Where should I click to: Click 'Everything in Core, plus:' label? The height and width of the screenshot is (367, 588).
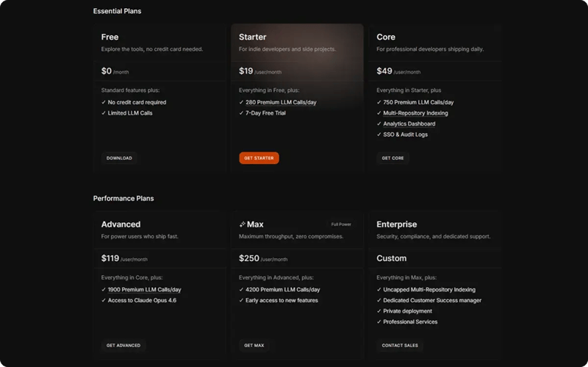click(x=132, y=278)
